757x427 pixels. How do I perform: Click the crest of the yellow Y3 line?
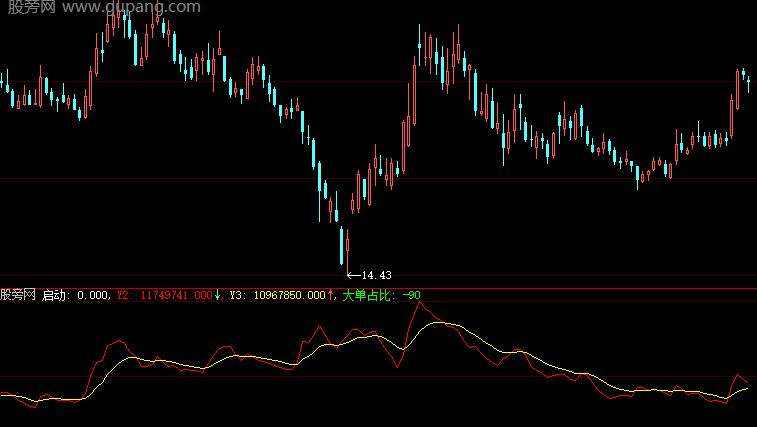tap(438, 322)
